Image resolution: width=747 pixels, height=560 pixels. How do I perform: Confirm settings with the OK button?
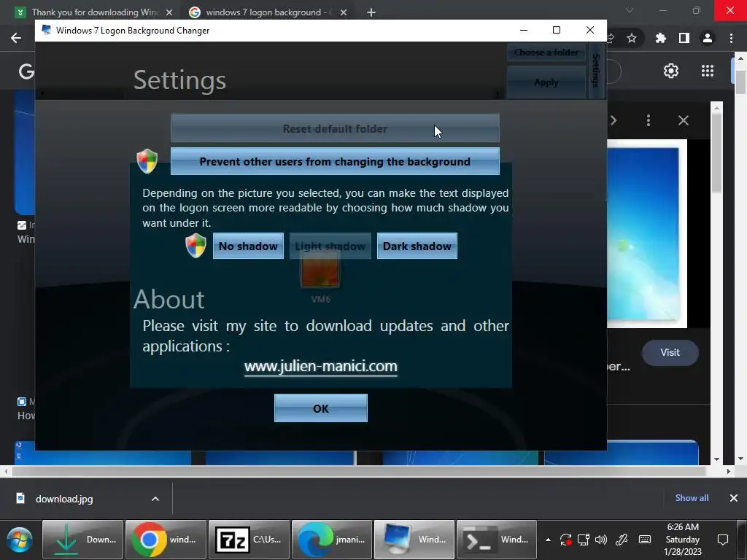tap(321, 408)
